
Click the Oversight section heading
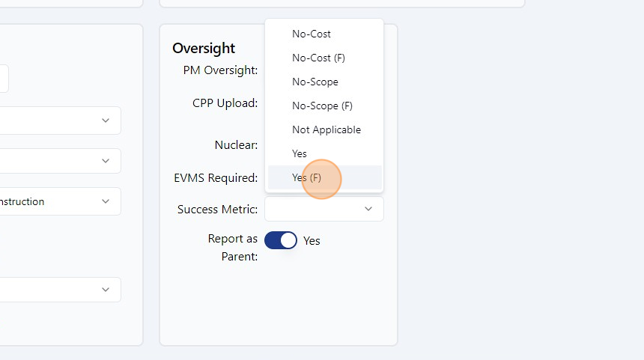[x=204, y=48]
